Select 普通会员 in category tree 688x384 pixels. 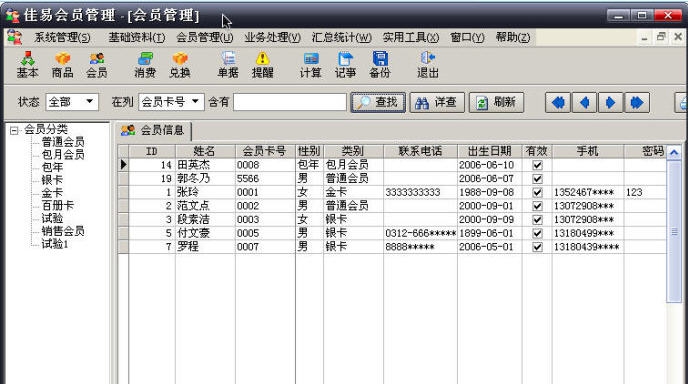click(63, 142)
